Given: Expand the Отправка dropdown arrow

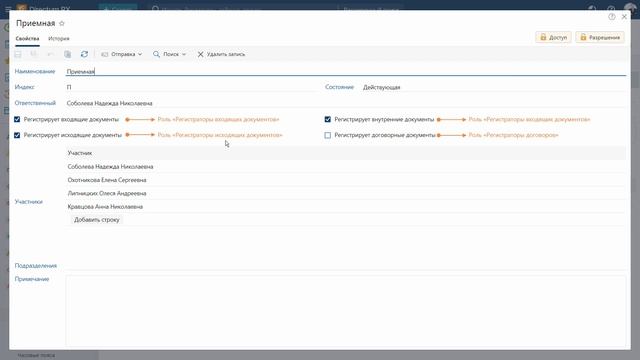Looking at the screenshot, I should (140, 54).
